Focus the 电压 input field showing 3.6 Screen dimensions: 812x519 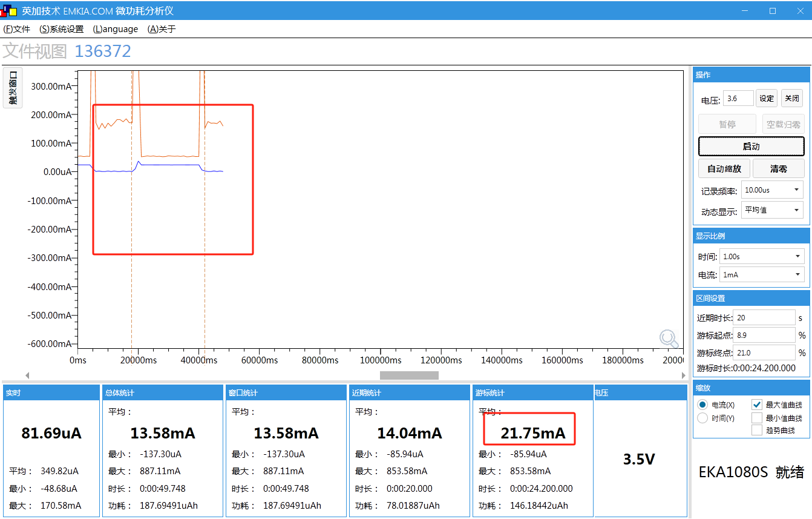pyautogui.click(x=739, y=98)
